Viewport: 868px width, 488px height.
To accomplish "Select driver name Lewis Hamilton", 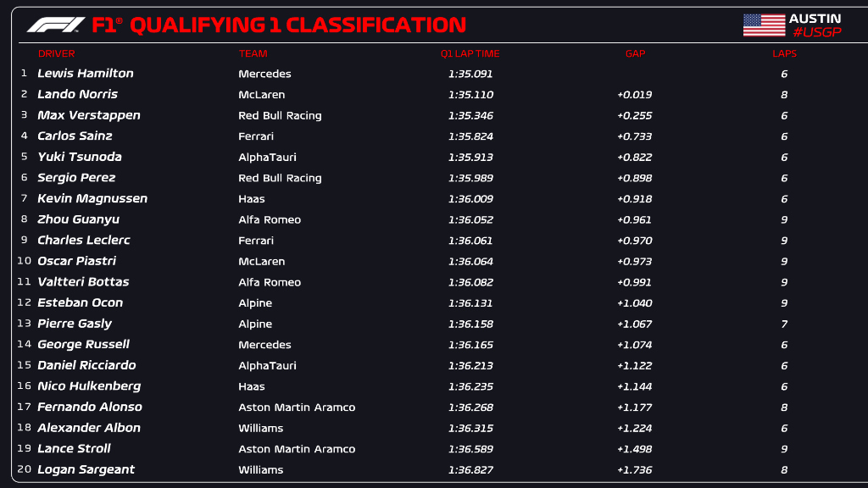I will coord(86,74).
